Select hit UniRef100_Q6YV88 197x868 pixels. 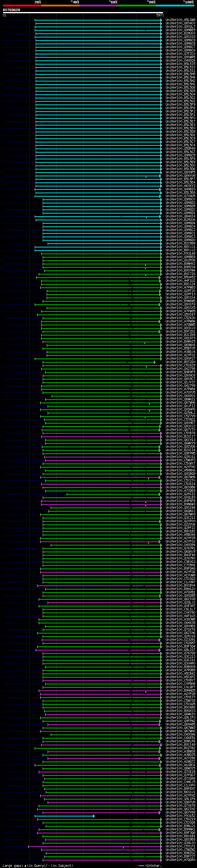pos(180,812)
